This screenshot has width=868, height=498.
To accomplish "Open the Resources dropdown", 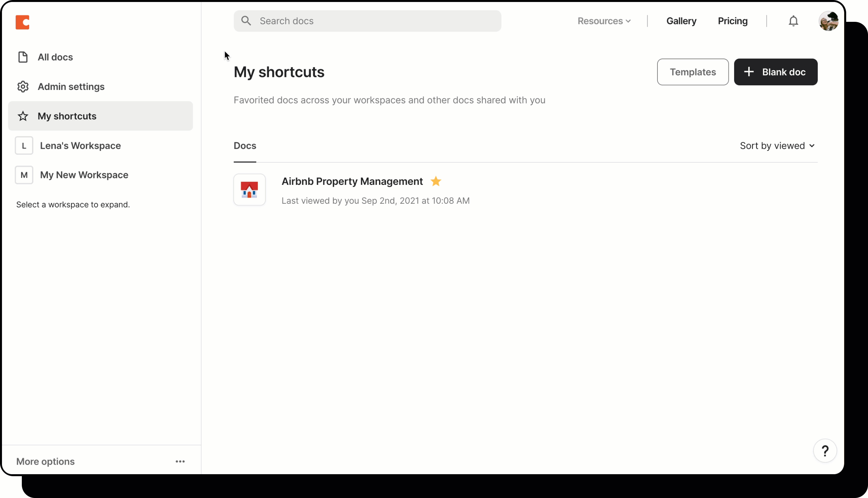I will [x=603, y=21].
